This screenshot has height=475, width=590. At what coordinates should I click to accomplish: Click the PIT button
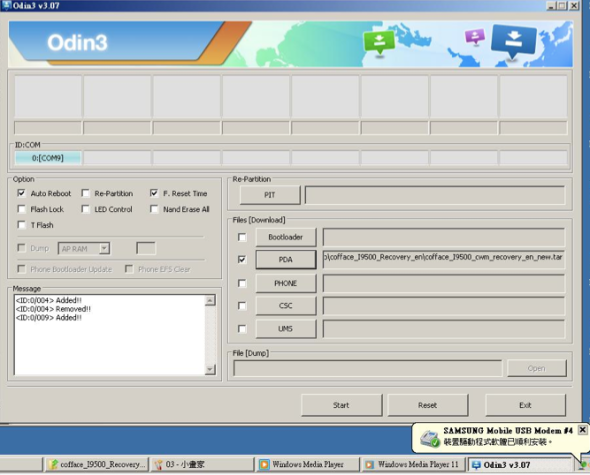(269, 195)
